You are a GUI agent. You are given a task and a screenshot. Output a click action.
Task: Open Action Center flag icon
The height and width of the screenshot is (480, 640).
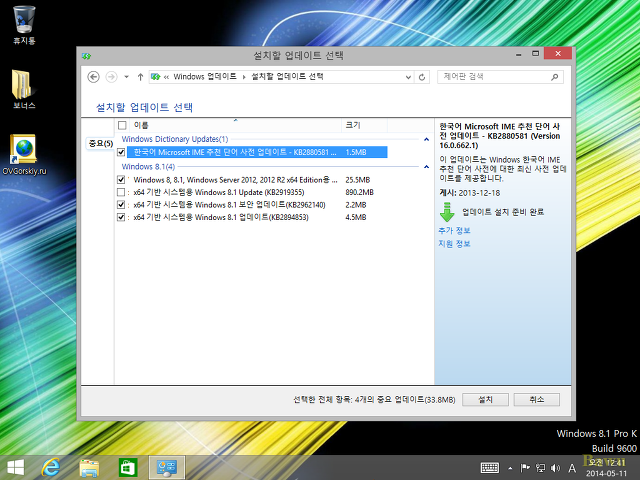tap(525, 468)
